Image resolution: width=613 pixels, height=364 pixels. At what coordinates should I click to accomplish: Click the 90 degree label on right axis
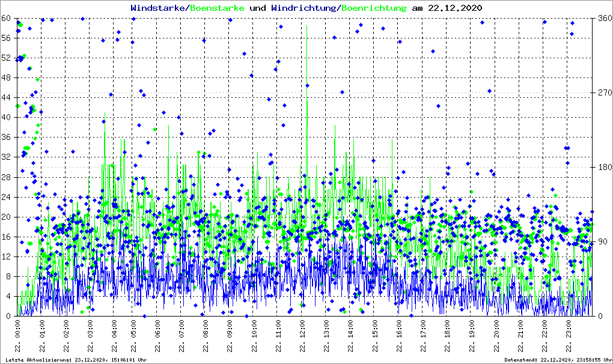(x=602, y=241)
